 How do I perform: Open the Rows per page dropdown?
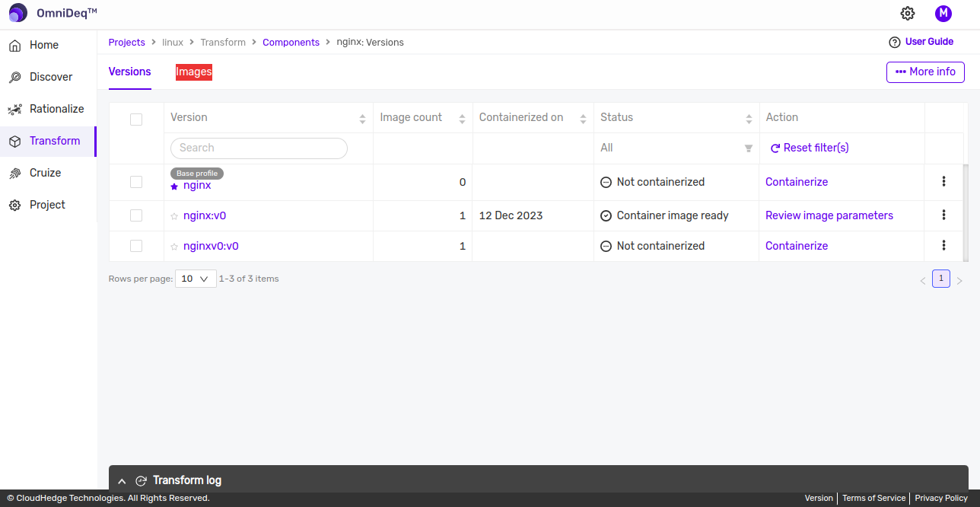196,279
